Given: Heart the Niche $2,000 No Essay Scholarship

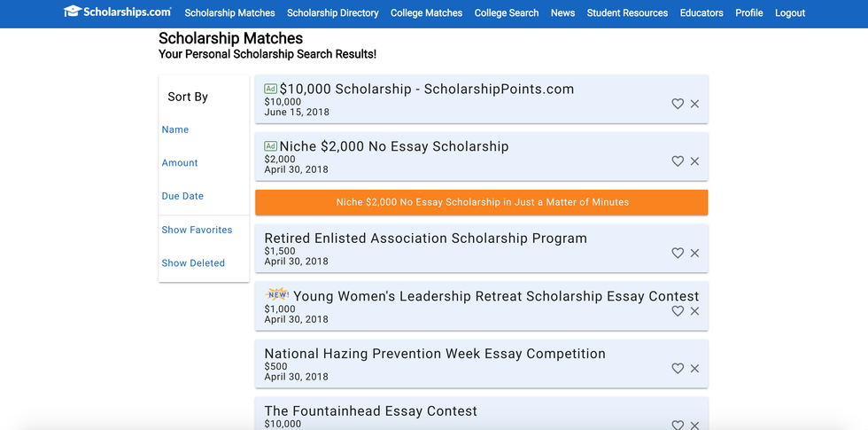Looking at the screenshot, I should 678,161.
